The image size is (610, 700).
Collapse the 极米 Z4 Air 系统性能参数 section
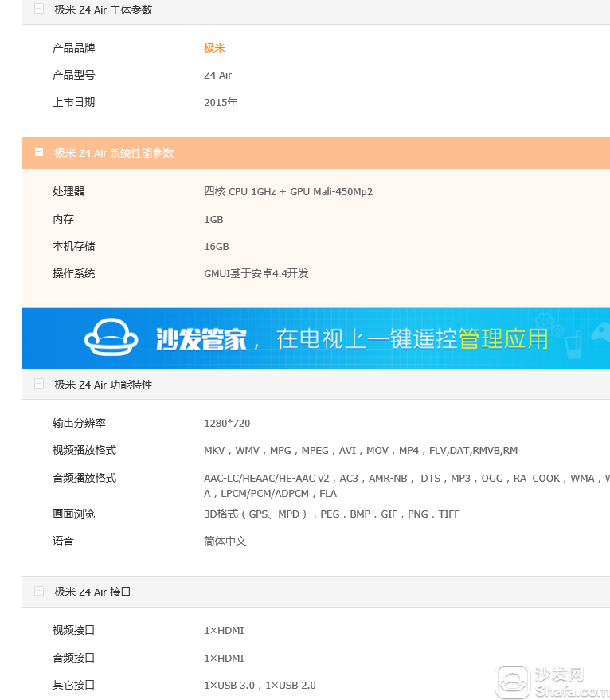tap(39, 152)
